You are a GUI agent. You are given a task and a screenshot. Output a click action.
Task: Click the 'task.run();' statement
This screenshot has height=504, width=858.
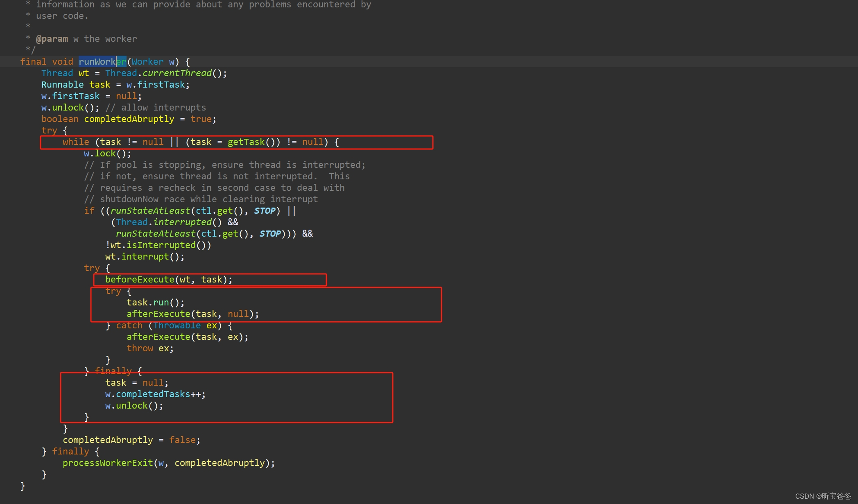tap(155, 302)
